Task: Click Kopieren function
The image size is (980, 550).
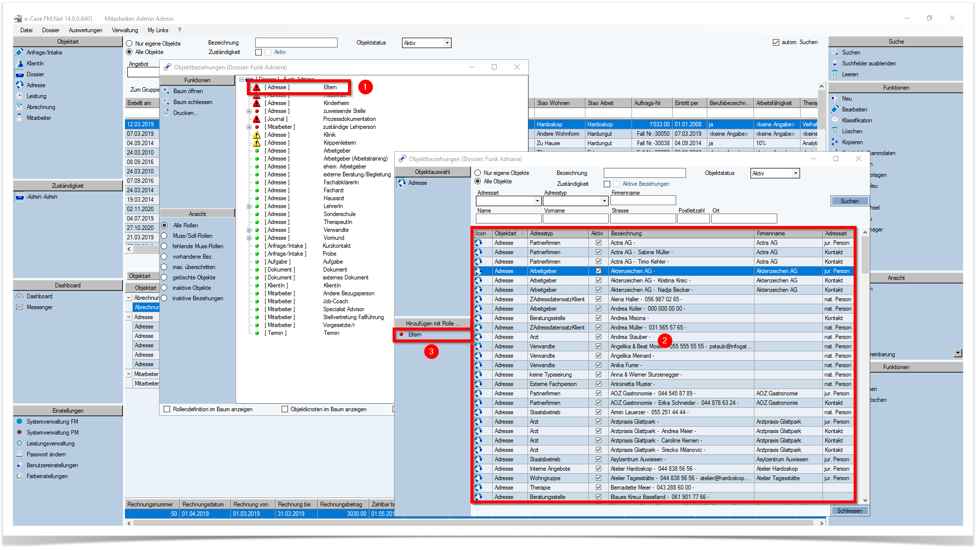Action: [x=852, y=142]
